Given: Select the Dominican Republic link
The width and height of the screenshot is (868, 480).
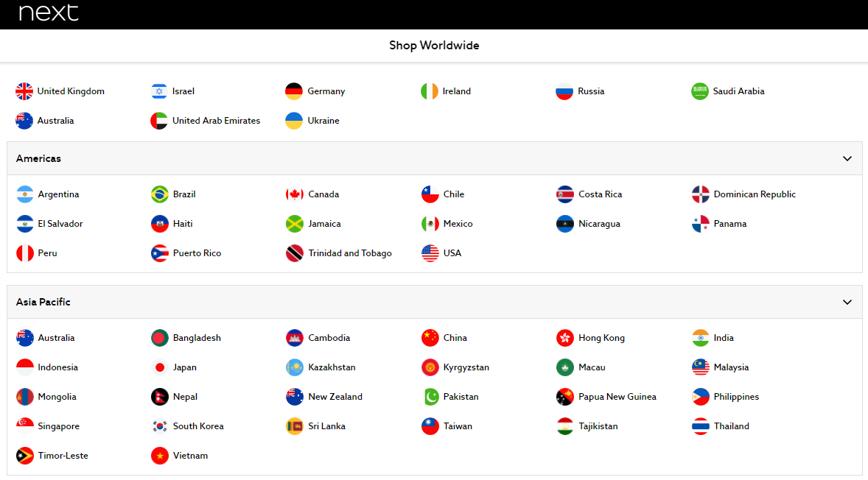Looking at the screenshot, I should point(744,194).
